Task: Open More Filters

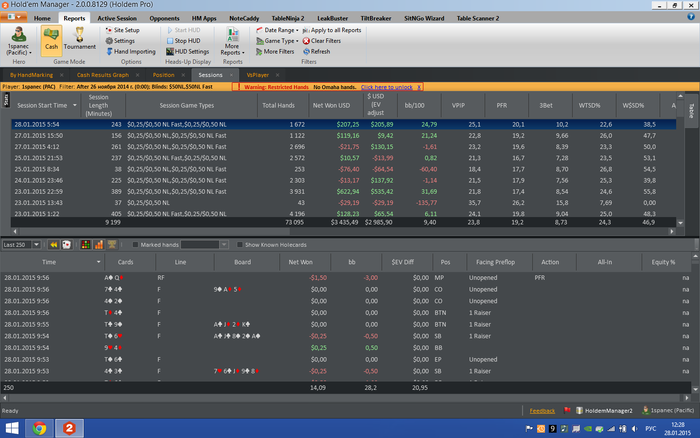Action: pos(275,51)
